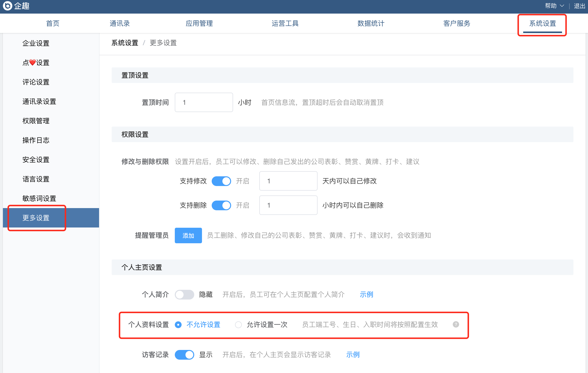The image size is (588, 373).
Task: Click the days input for 支持修改
Action: coord(288,181)
